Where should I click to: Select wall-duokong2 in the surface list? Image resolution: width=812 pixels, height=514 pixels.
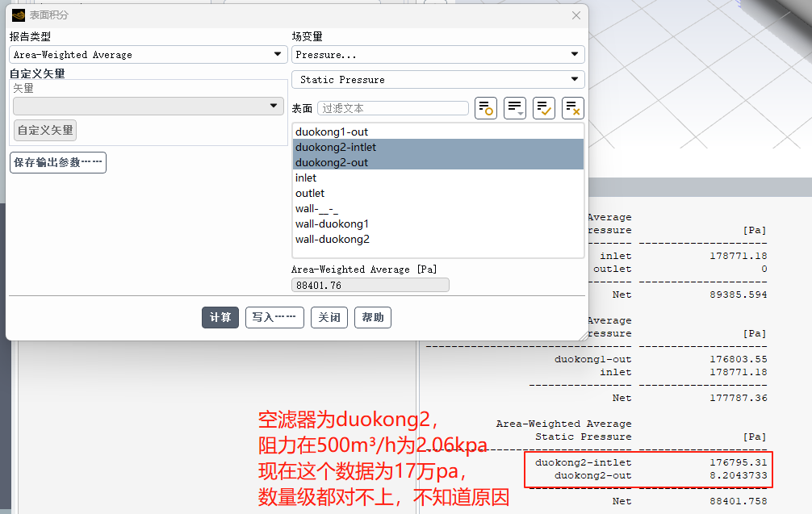pyautogui.click(x=333, y=239)
